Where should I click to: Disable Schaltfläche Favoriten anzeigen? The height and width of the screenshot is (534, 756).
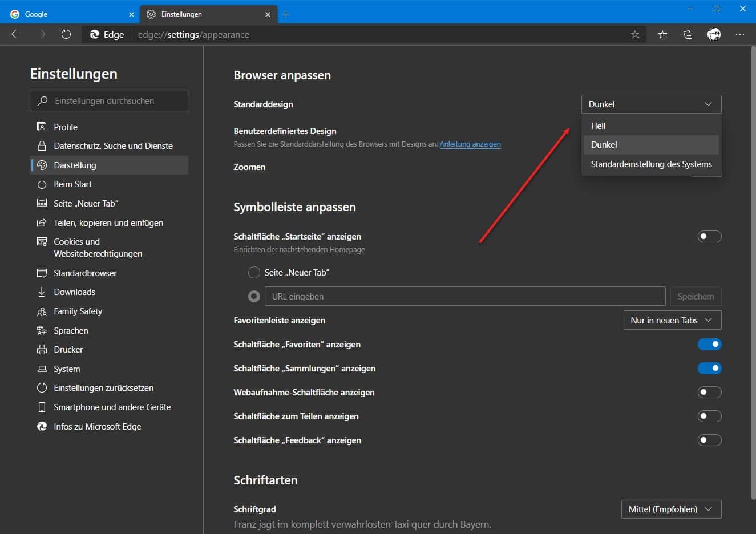click(709, 344)
